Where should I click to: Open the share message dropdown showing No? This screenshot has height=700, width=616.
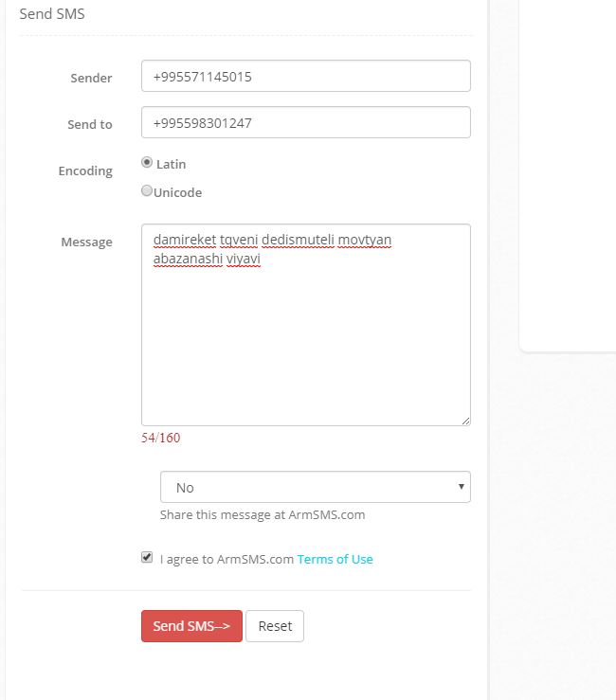pyautogui.click(x=315, y=487)
